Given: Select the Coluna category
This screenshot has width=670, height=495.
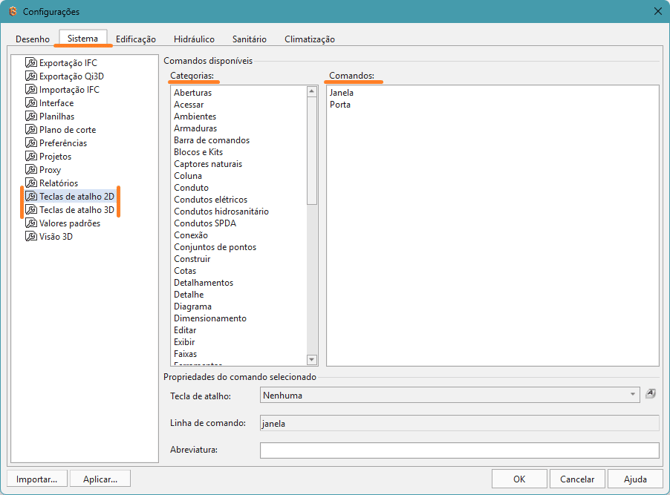Looking at the screenshot, I should coord(188,176).
